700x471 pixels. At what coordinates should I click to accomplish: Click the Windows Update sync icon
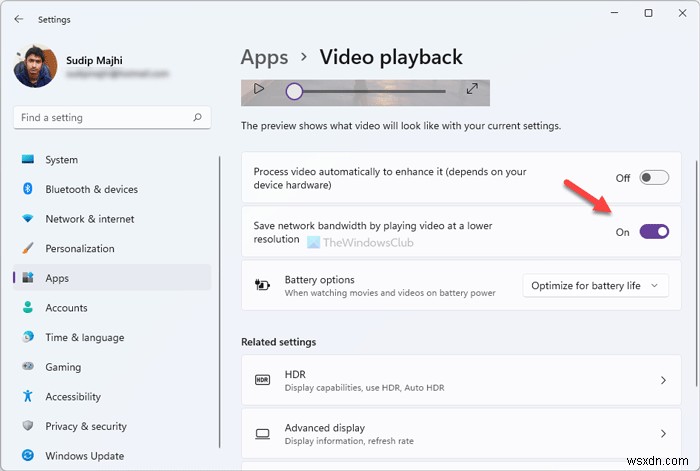pos(28,455)
